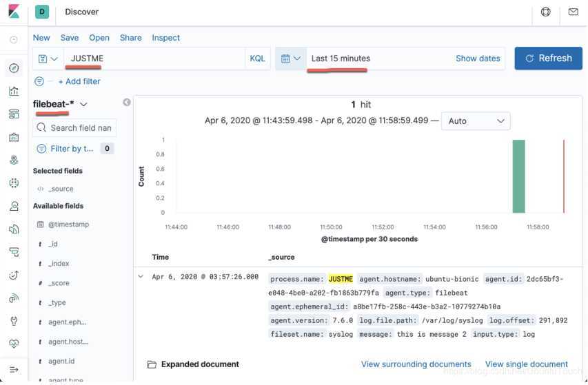The width and height of the screenshot is (588, 385).
Task: Select the Discover compass icon in sidebar
Action: tap(14, 67)
